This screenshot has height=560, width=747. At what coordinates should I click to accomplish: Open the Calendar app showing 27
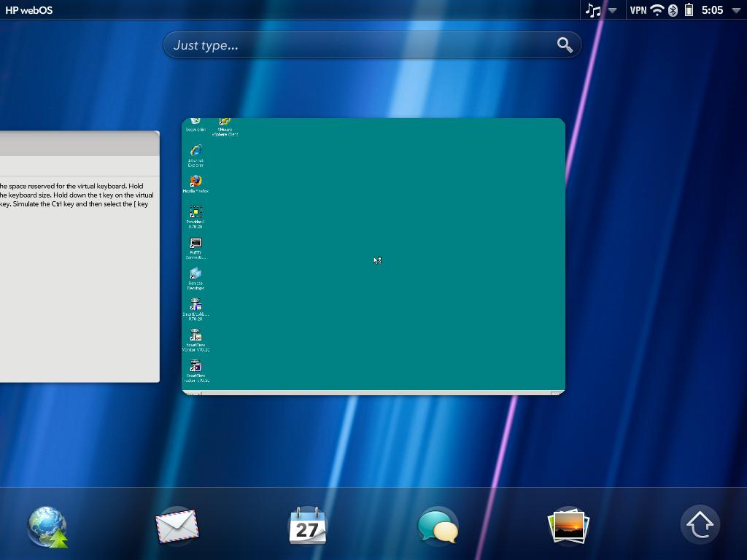pos(307,526)
